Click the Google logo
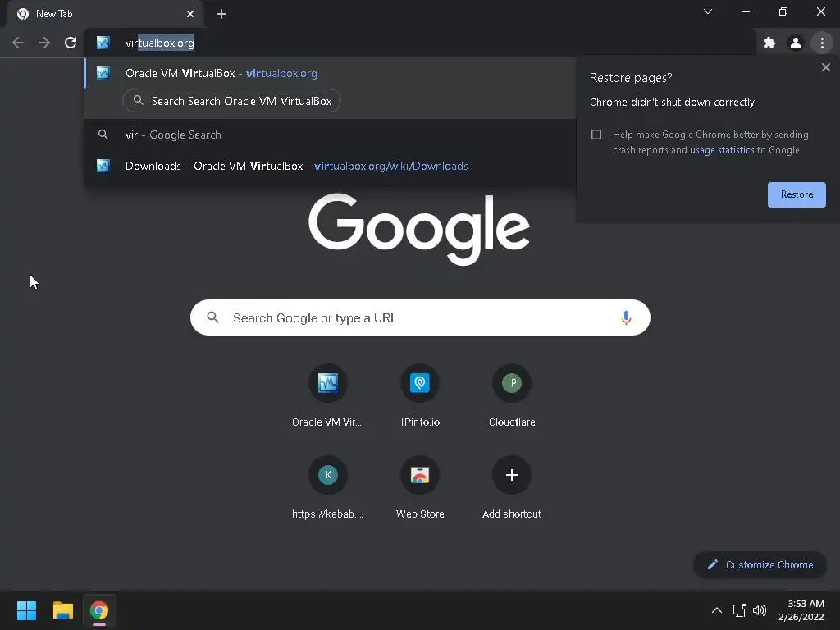Screen dimensions: 840x630 coord(419,229)
